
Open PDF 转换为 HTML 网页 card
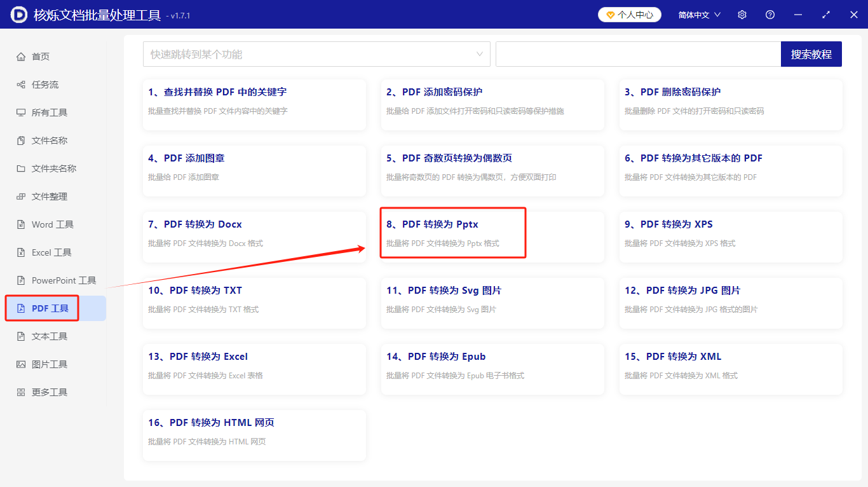point(254,436)
